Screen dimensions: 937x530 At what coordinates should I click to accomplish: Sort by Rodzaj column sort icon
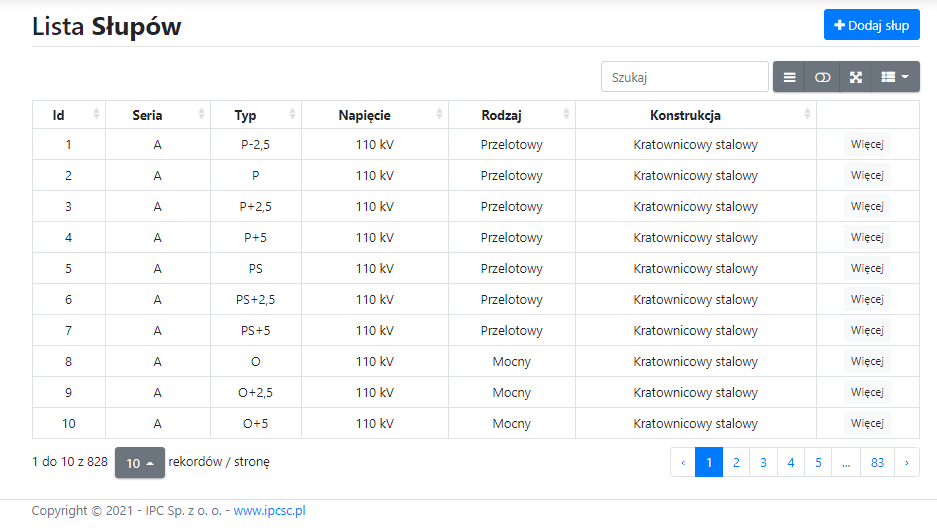coord(567,115)
